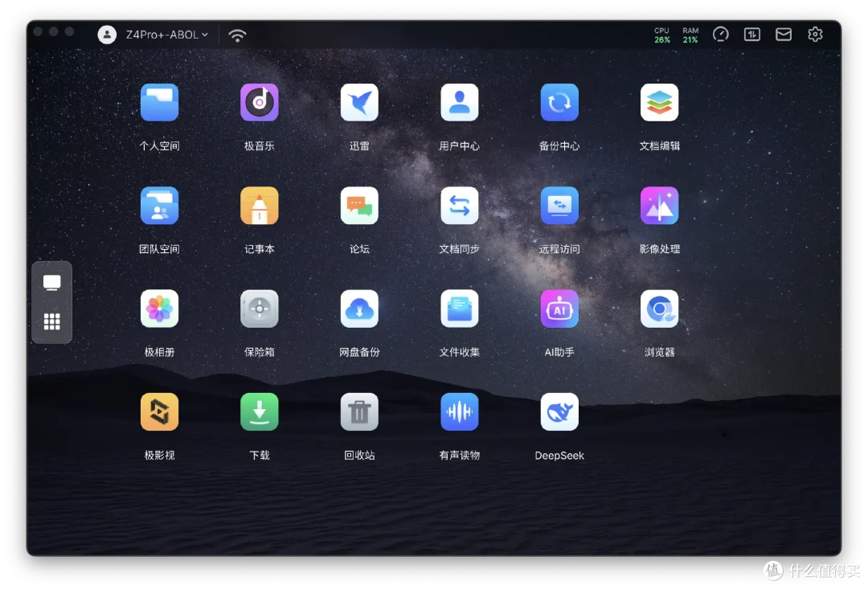Launch the 极音乐 music app
This screenshot has height=589, width=868.
click(x=259, y=102)
